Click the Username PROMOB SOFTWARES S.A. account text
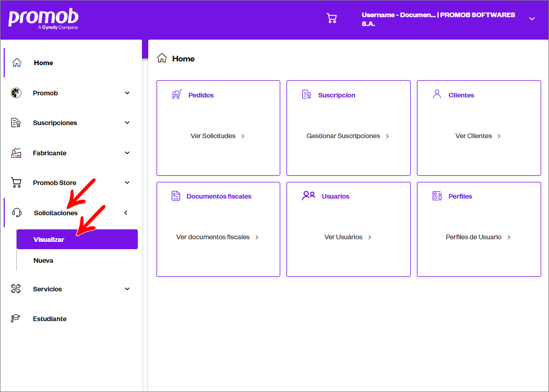 [x=438, y=19]
